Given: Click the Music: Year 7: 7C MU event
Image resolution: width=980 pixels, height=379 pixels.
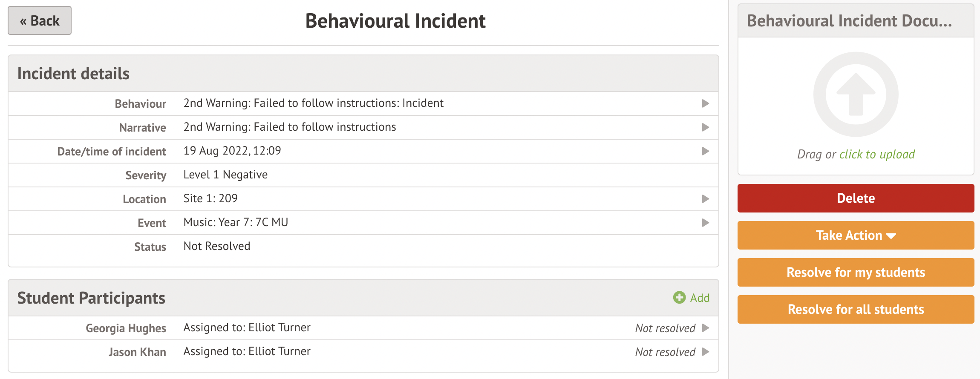Looking at the screenshot, I should 236,222.
